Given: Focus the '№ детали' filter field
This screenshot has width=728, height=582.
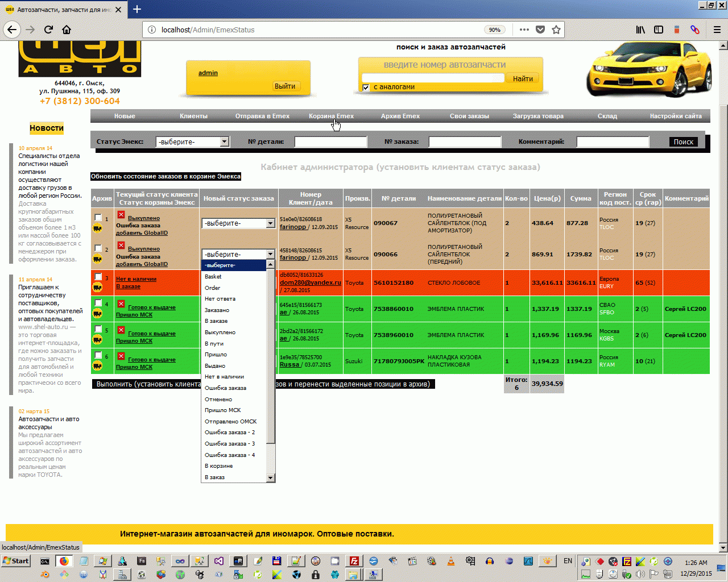Looking at the screenshot, I should point(330,142).
